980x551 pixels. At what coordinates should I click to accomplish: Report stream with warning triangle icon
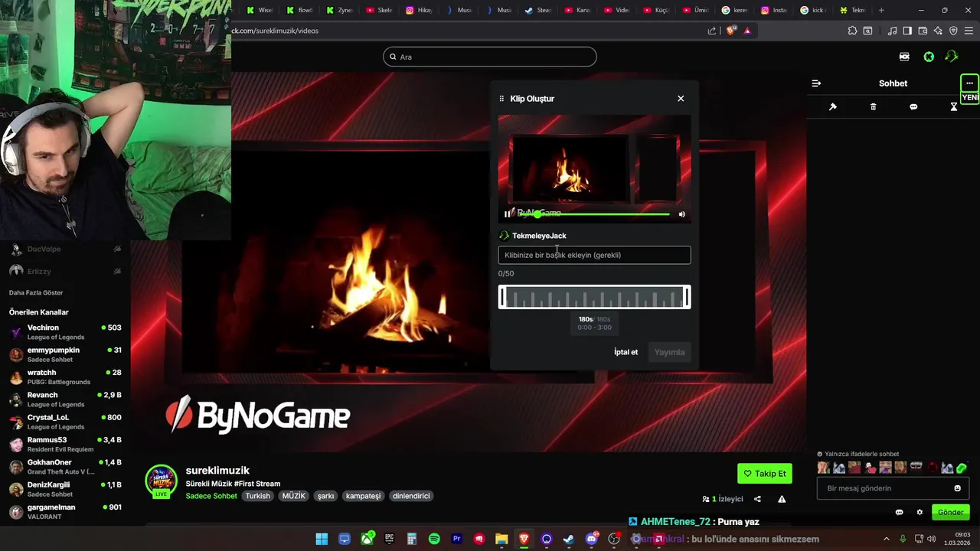coord(782,499)
